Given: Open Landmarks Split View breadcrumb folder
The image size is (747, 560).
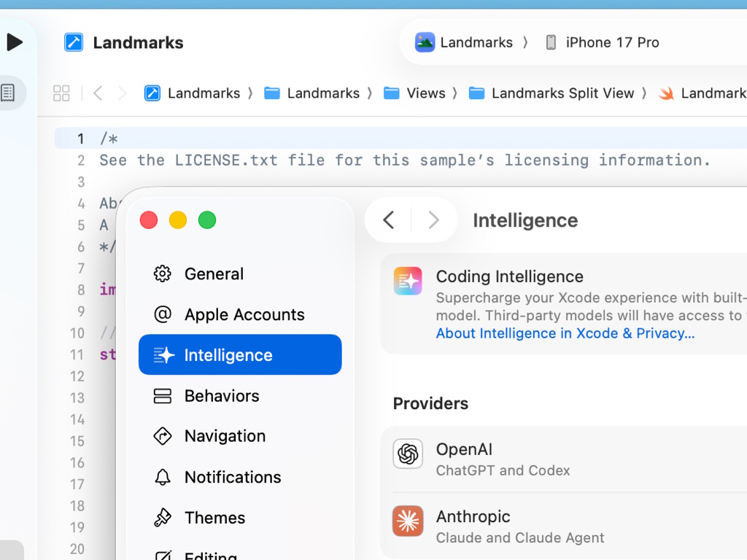Looking at the screenshot, I should click(551, 93).
